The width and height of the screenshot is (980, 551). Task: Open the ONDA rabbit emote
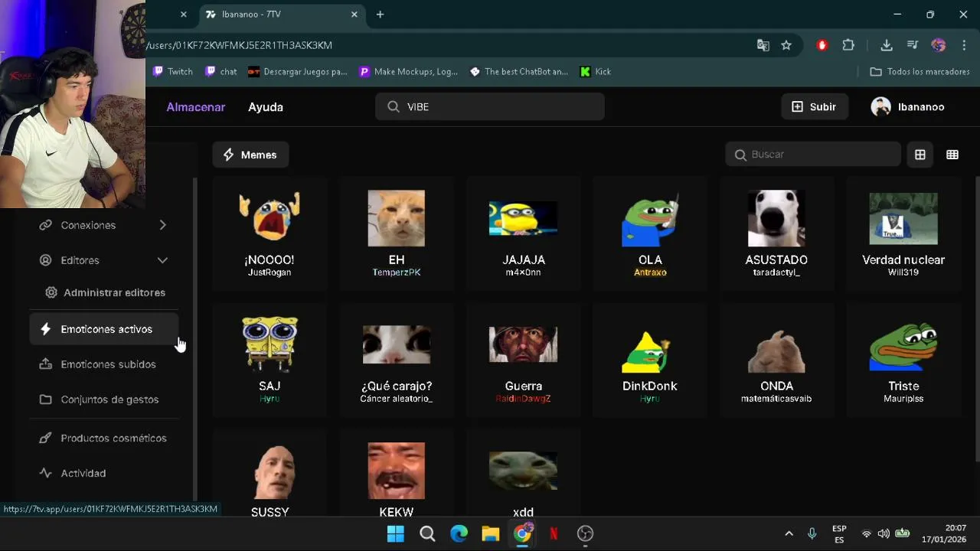tap(776, 360)
